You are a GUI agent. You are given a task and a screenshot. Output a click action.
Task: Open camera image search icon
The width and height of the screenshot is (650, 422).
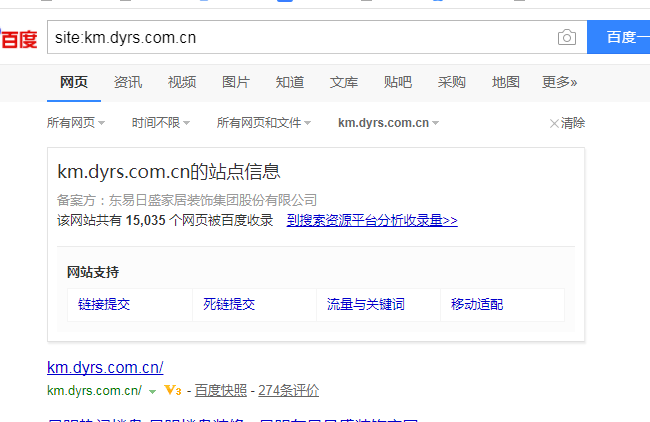point(567,37)
